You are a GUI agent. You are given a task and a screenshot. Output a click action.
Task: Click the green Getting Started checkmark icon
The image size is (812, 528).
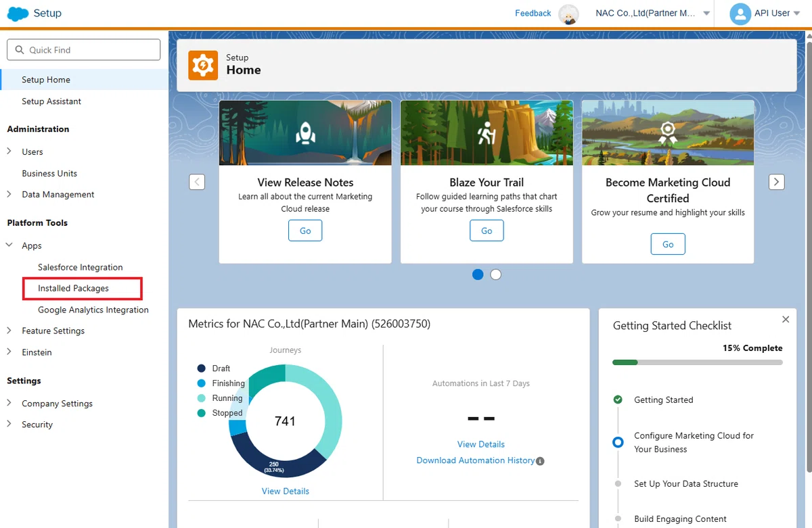pos(618,400)
